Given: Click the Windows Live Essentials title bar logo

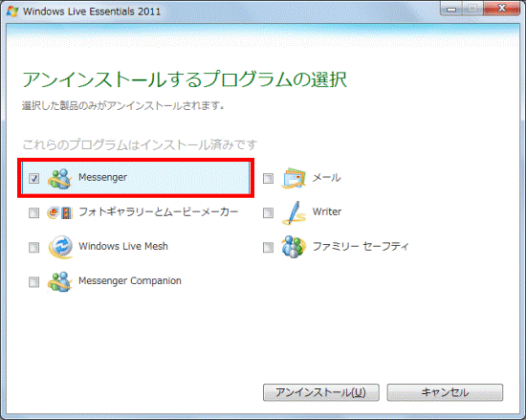Looking at the screenshot, I should pos(12,11).
